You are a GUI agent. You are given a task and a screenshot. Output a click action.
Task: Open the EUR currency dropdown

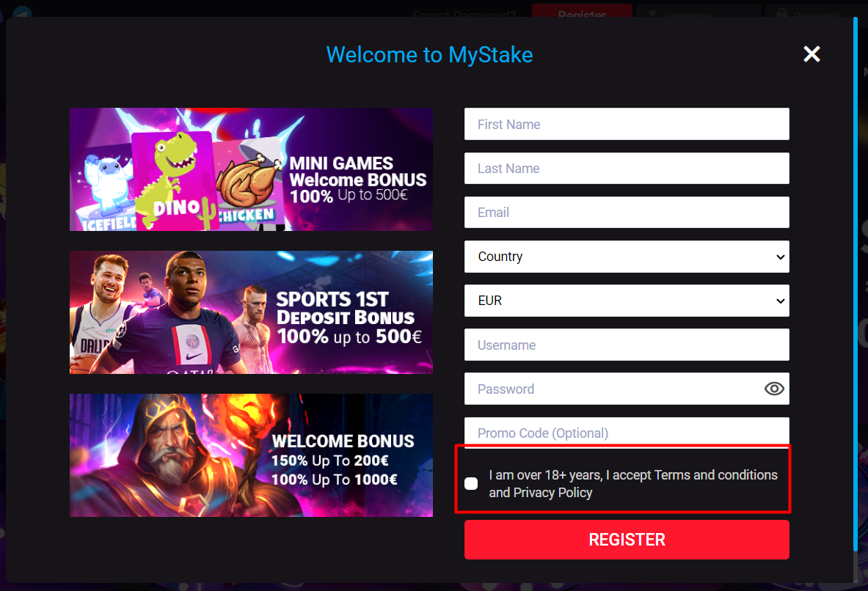(x=627, y=301)
